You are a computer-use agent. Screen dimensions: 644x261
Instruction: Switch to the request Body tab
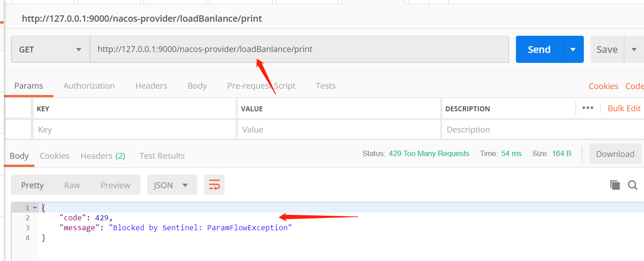197,85
